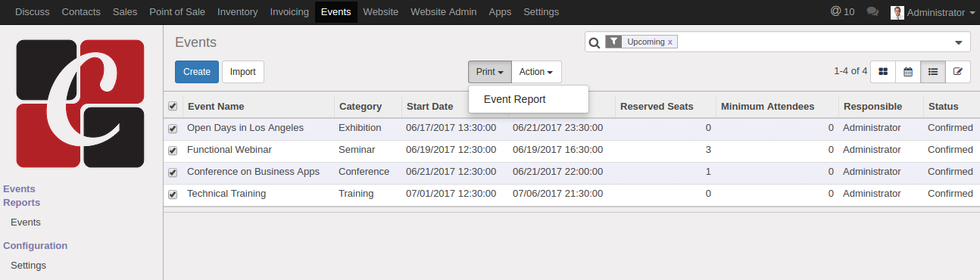Deselect the Technical Training row checkbox
The image size is (980, 280).
pyautogui.click(x=173, y=194)
